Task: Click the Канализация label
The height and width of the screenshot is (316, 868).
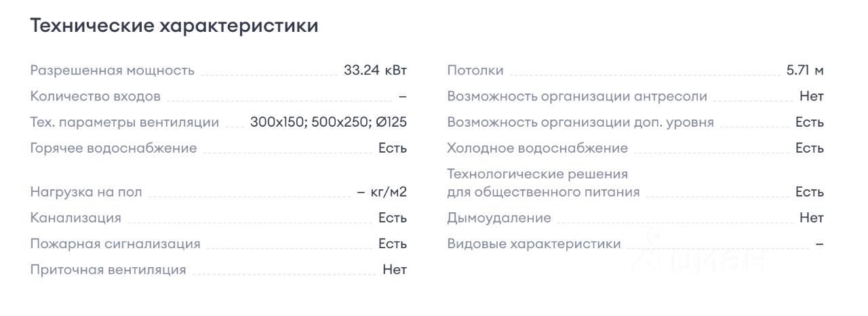Action: point(76,218)
